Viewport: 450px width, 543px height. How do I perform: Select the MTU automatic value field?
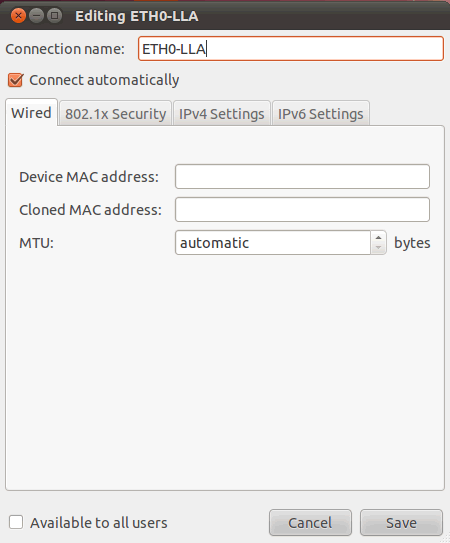click(x=273, y=242)
